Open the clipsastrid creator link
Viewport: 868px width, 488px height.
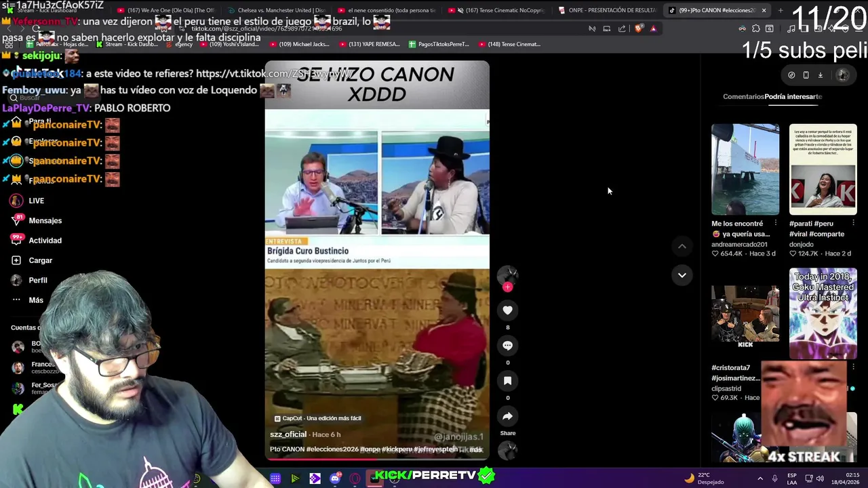click(x=726, y=388)
